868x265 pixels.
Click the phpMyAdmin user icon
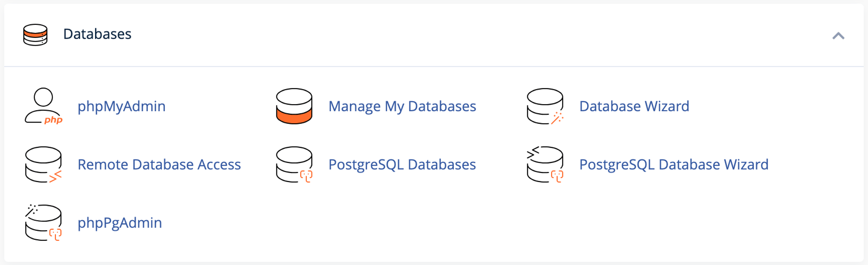43,106
